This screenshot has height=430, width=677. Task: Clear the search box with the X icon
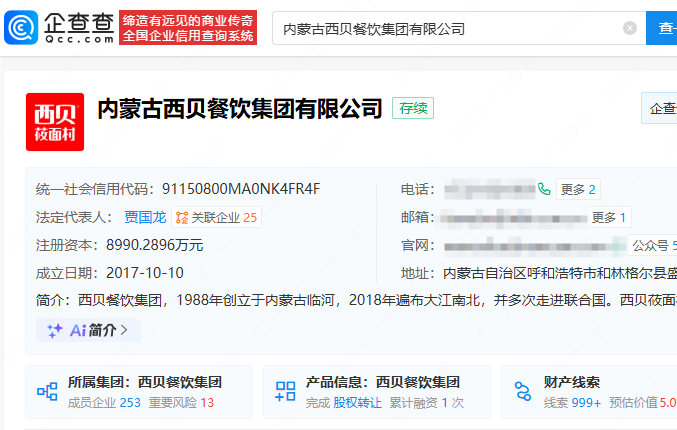coord(630,28)
